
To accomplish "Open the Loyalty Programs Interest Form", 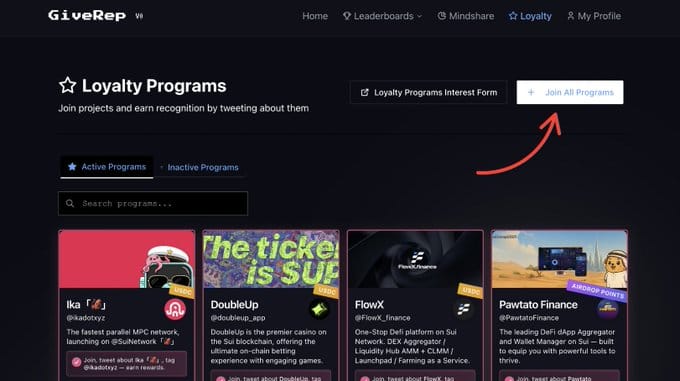I will tap(428, 92).
